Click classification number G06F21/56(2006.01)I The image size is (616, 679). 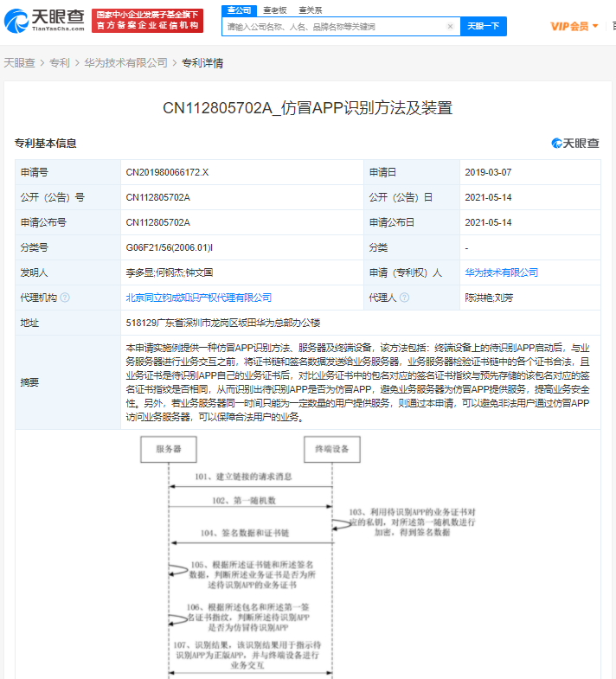169,247
